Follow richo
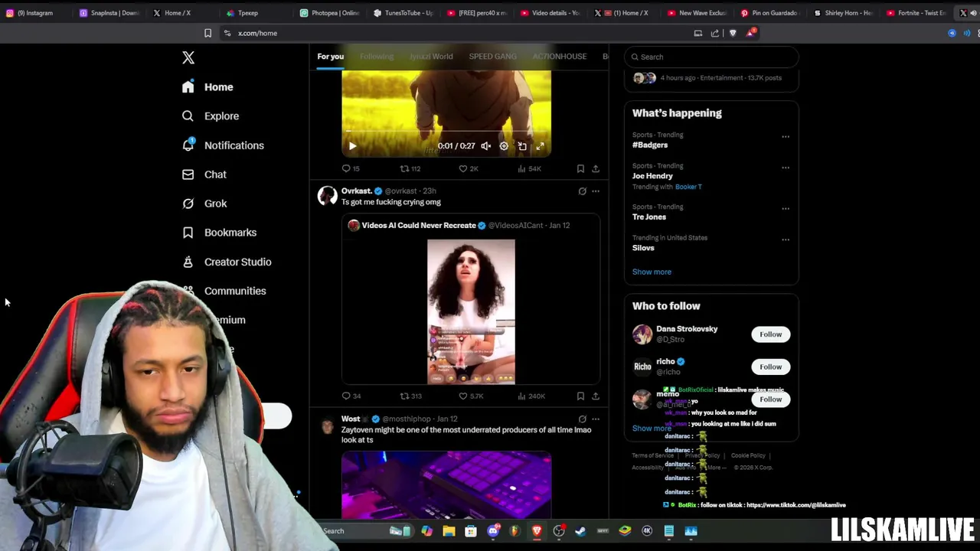This screenshot has width=980, height=551. click(770, 367)
